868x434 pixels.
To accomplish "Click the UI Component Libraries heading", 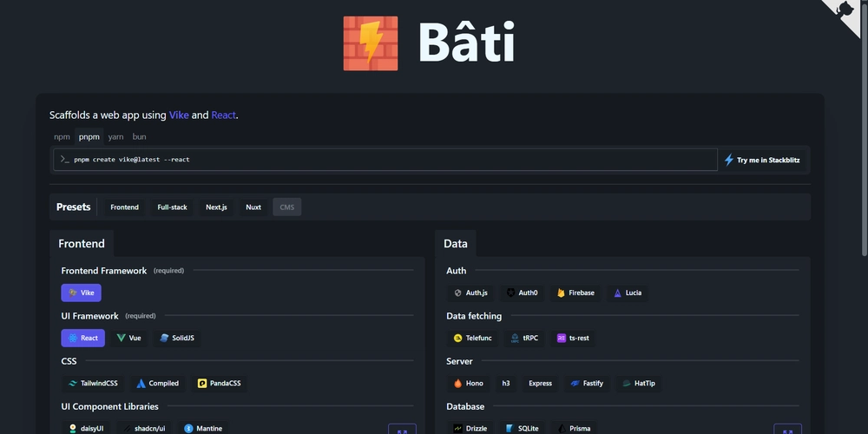I will click(109, 406).
